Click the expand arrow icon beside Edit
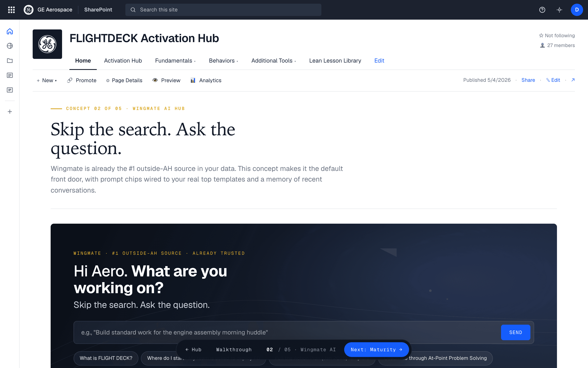This screenshot has width=588, height=368. tap(573, 80)
